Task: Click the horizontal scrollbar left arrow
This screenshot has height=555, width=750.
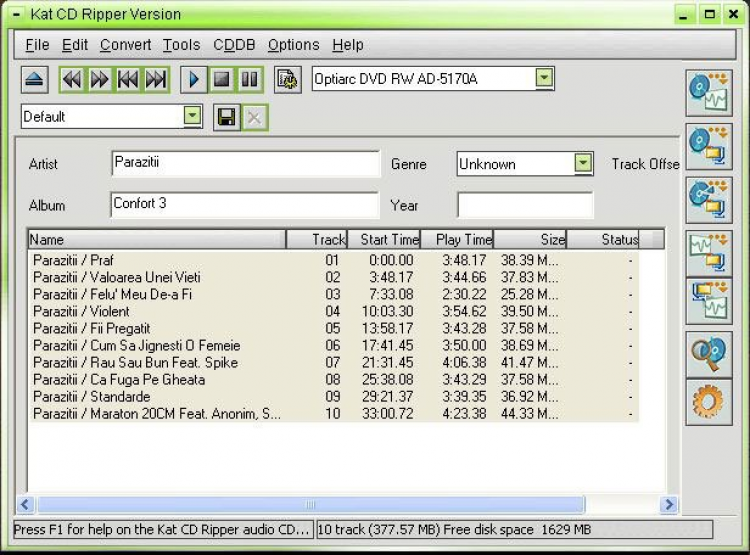Action: pos(25,504)
